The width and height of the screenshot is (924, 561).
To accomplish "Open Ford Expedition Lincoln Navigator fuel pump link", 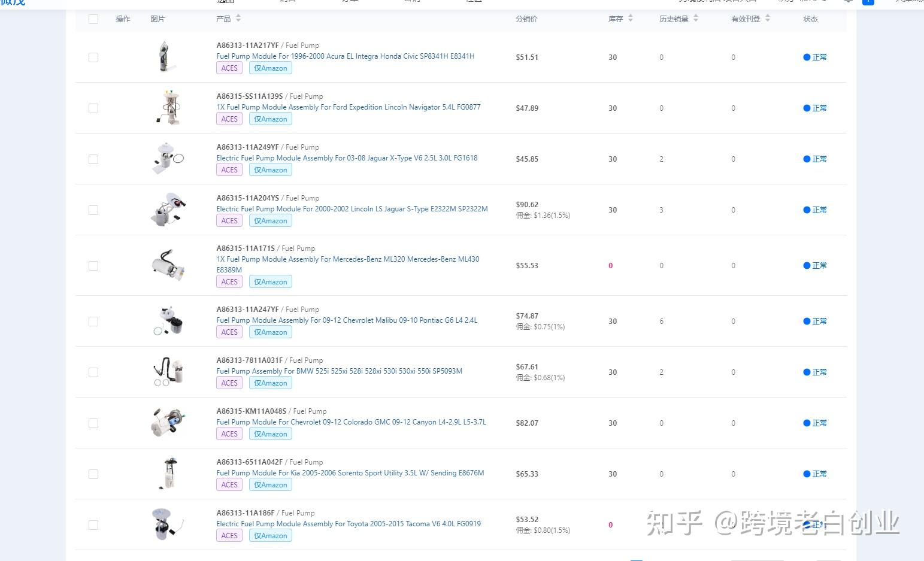I will click(349, 107).
